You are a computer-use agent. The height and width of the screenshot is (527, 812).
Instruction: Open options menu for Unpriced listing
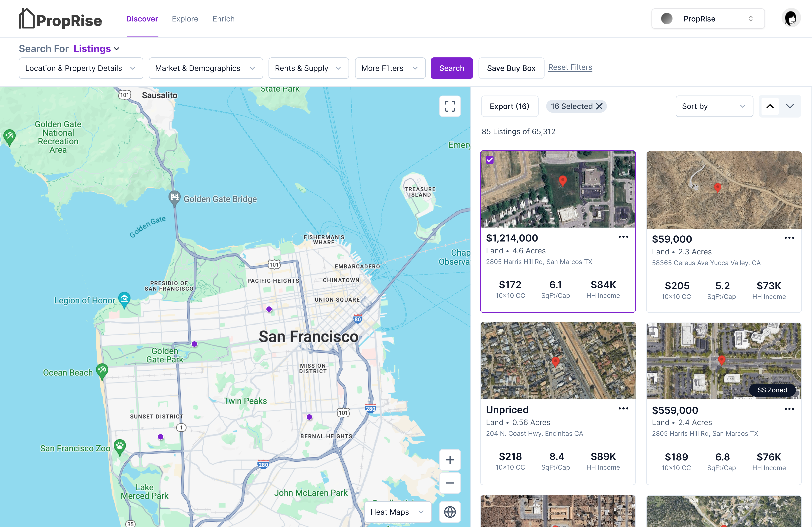click(623, 409)
